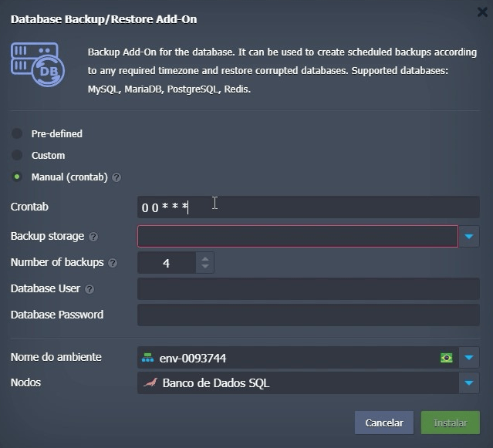Screen dimensions: 493x448
Task: Show Backup storage help tooltip icon
Action: click(x=93, y=237)
